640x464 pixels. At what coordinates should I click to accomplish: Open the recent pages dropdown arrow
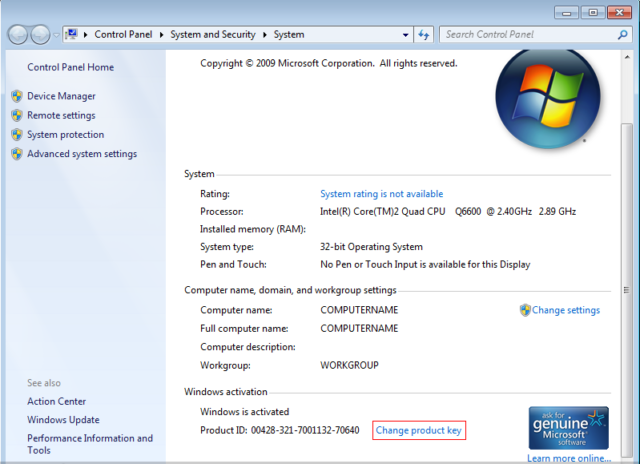click(56, 35)
